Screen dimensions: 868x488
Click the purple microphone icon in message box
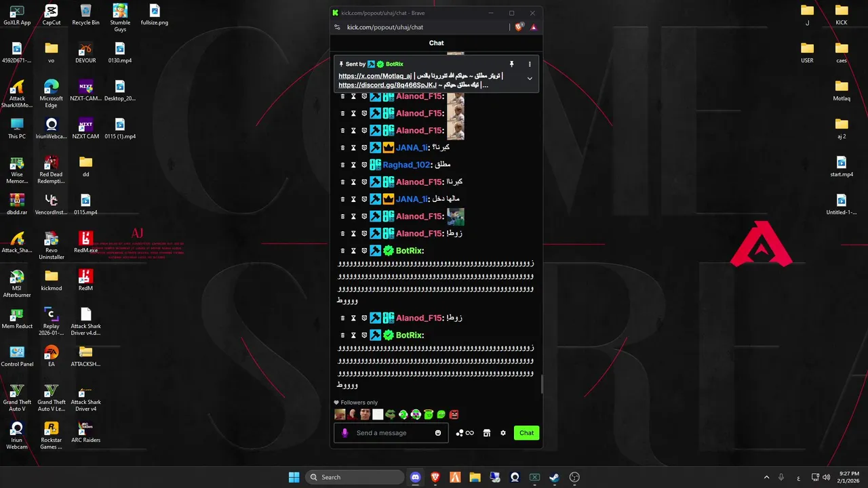pos(345,433)
